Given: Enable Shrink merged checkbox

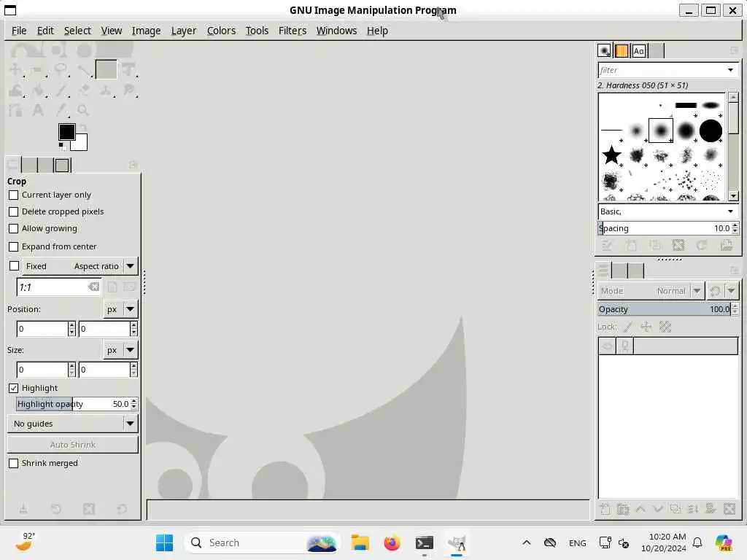Looking at the screenshot, I should [x=14, y=463].
